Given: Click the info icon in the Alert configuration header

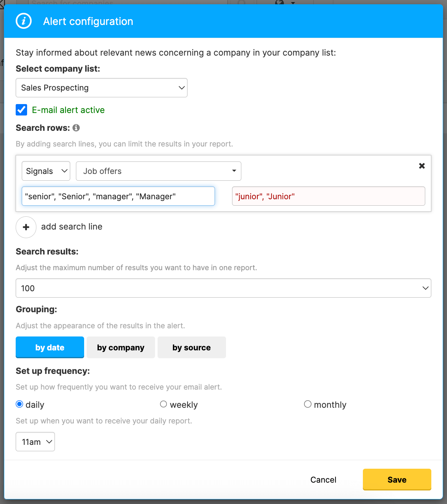Looking at the screenshot, I should pyautogui.click(x=24, y=21).
